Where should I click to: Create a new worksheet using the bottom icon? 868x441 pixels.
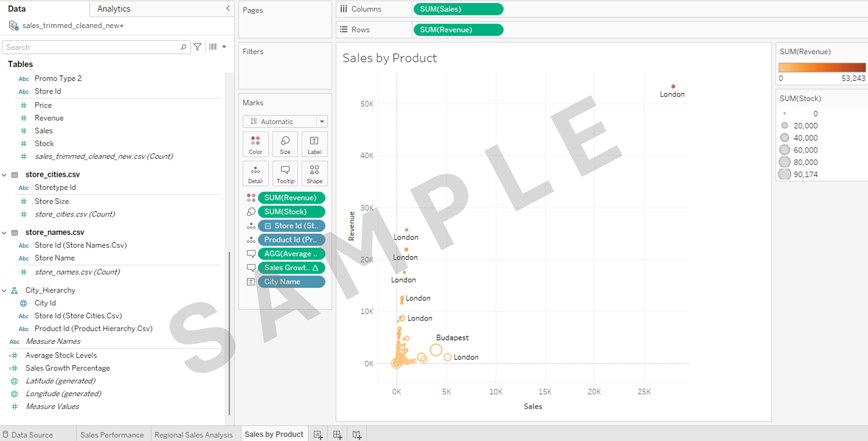point(318,434)
